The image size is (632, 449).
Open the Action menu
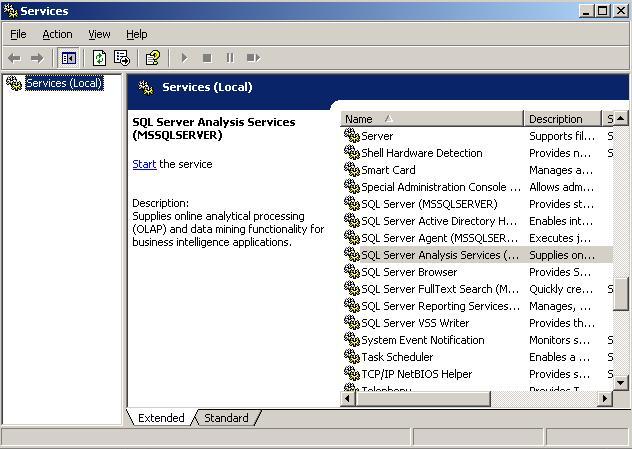tap(57, 34)
